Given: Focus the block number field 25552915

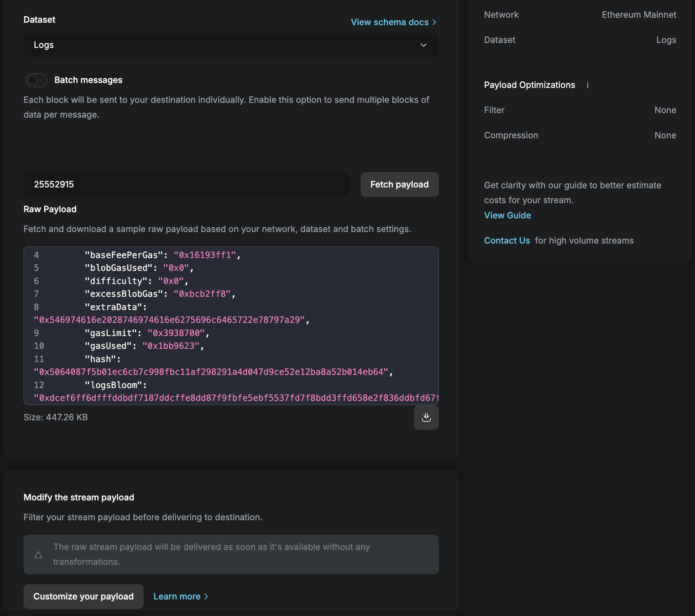Looking at the screenshot, I should pyautogui.click(x=187, y=185).
